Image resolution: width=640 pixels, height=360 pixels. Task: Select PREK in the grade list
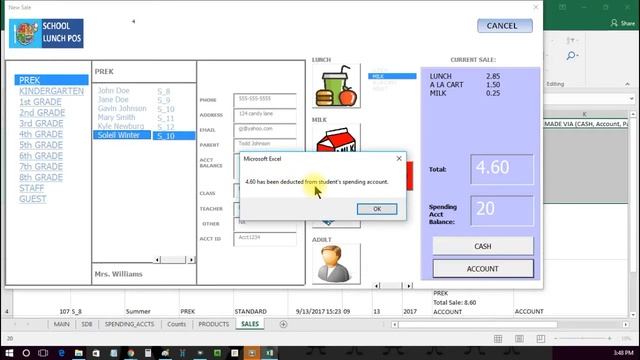tap(51, 80)
